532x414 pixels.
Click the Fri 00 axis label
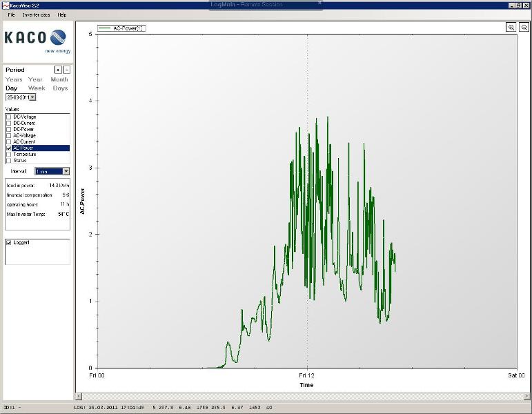97,375
